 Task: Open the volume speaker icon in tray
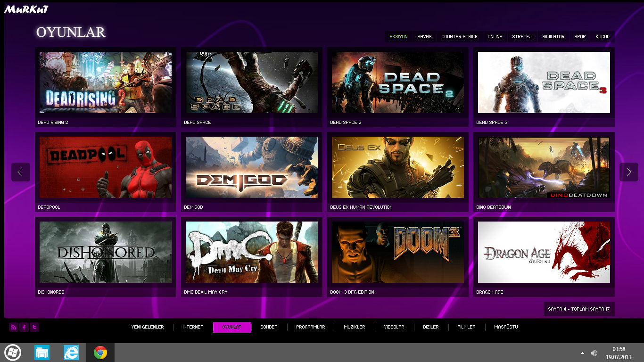(594, 353)
